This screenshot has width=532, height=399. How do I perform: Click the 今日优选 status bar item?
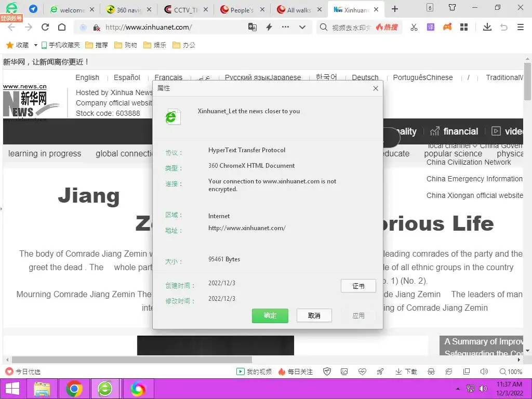click(23, 372)
